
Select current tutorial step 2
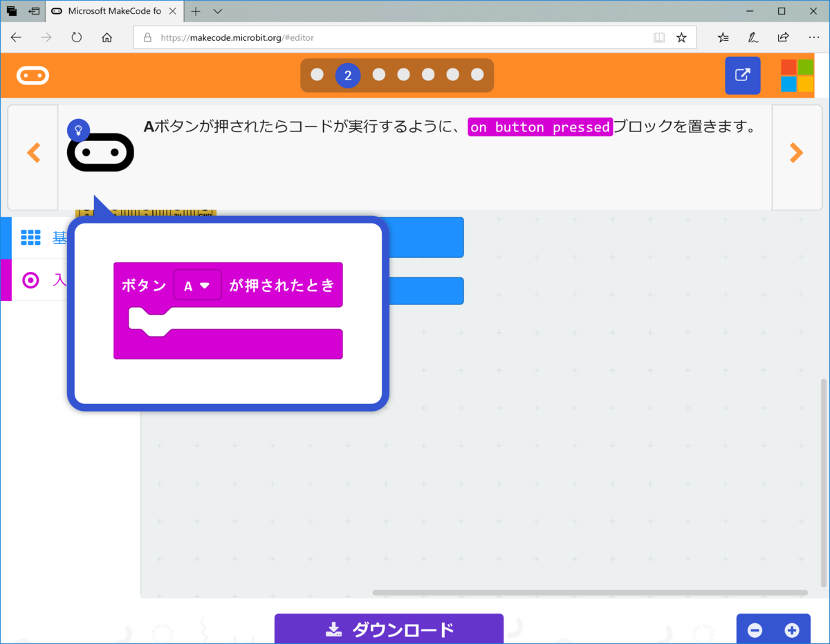point(348,75)
